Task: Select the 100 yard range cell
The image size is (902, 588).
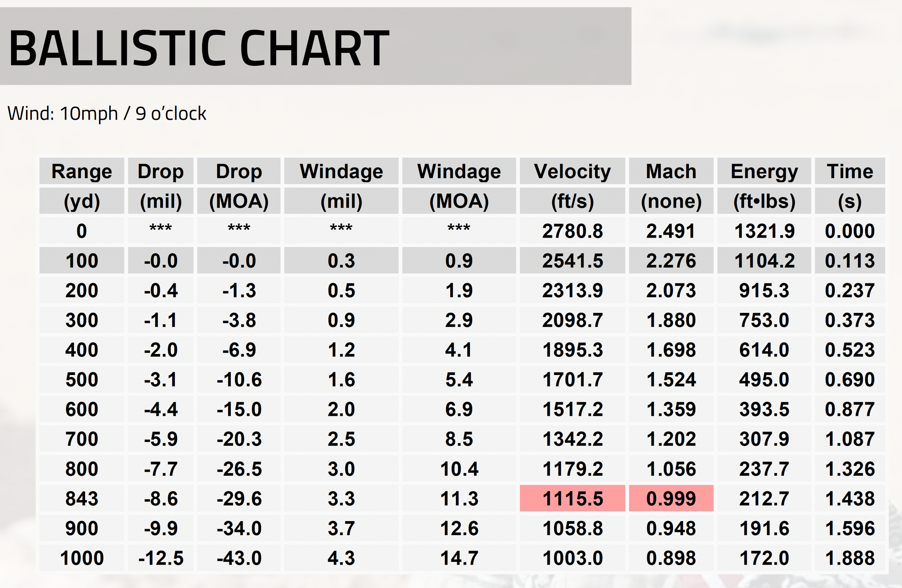Action: [81, 261]
